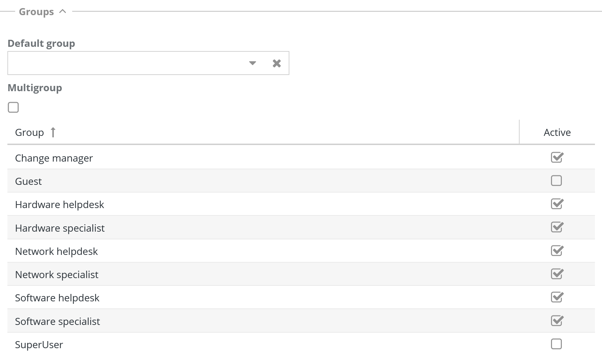The width and height of the screenshot is (602, 364).
Task: Sort by the Group column arrow
Action: point(53,132)
